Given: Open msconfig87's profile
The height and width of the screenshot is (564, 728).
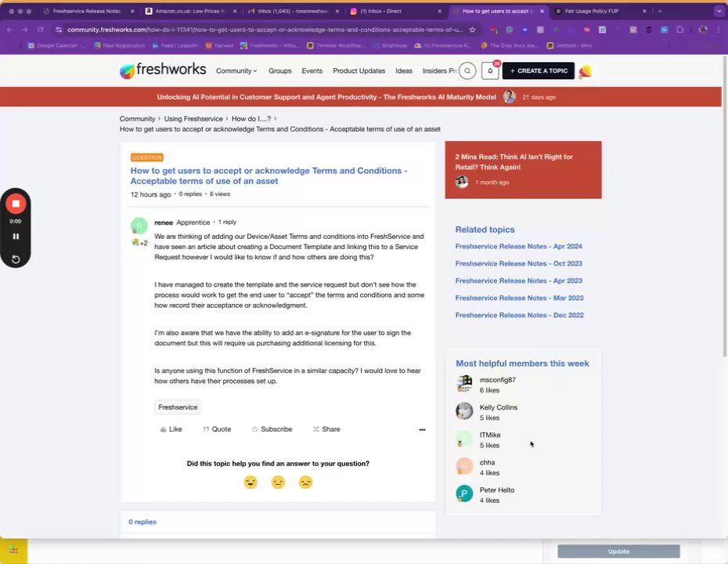Looking at the screenshot, I should tap(498, 380).
